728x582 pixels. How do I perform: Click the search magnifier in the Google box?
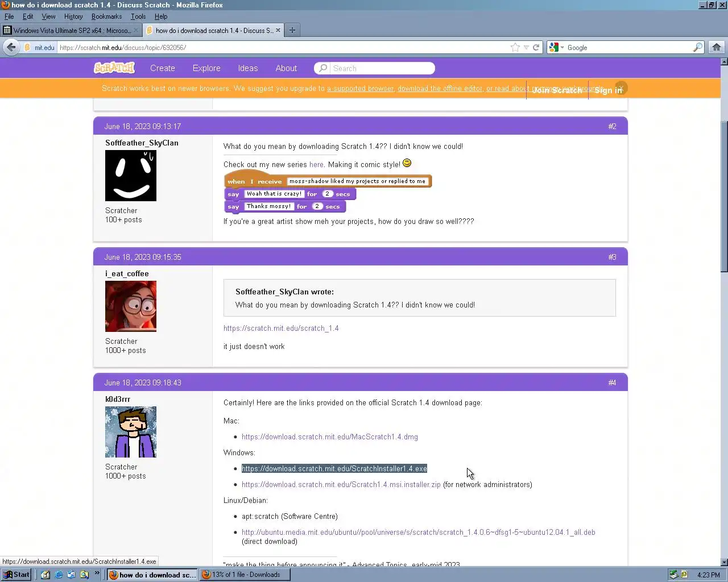click(x=697, y=48)
